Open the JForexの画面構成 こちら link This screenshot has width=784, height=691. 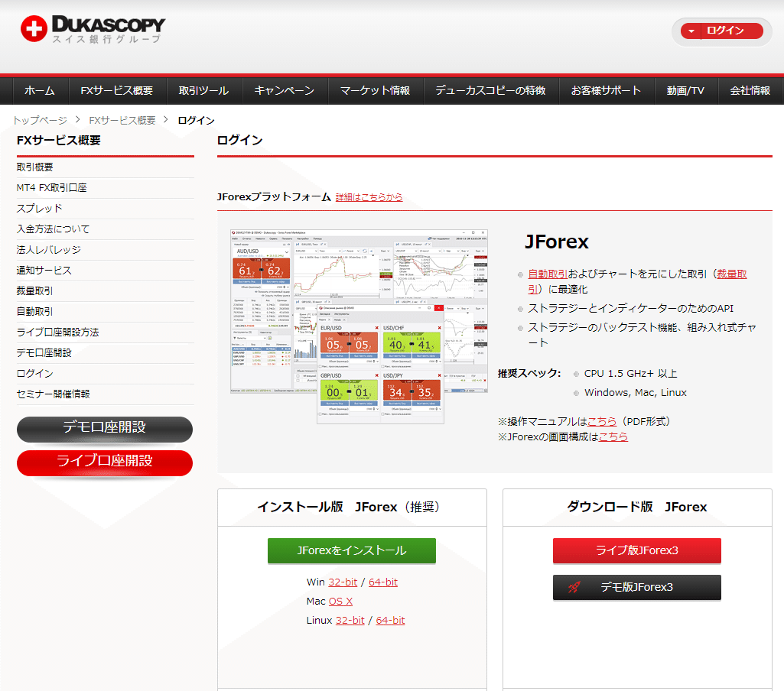pyautogui.click(x=613, y=437)
